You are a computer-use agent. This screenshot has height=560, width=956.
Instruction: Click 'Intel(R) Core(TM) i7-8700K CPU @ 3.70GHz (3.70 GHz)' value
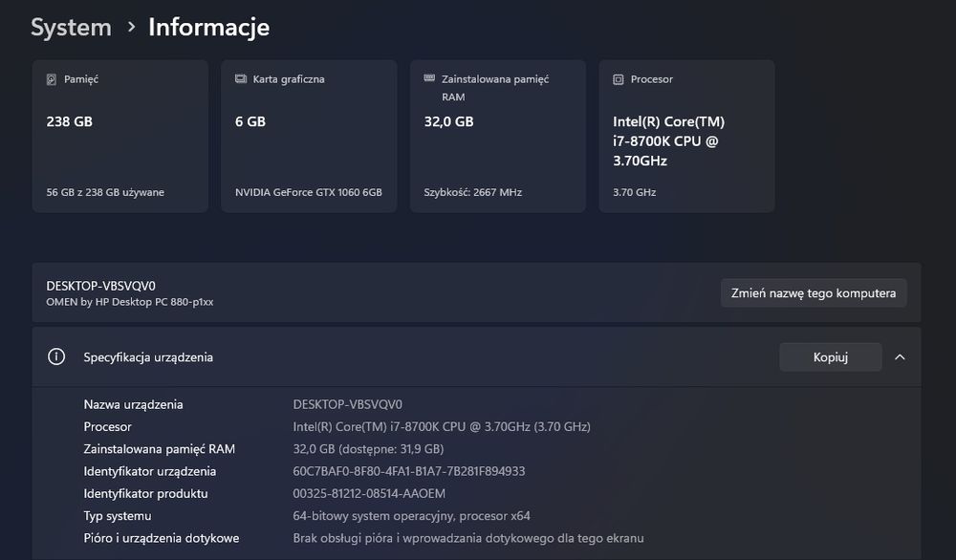coord(442,426)
